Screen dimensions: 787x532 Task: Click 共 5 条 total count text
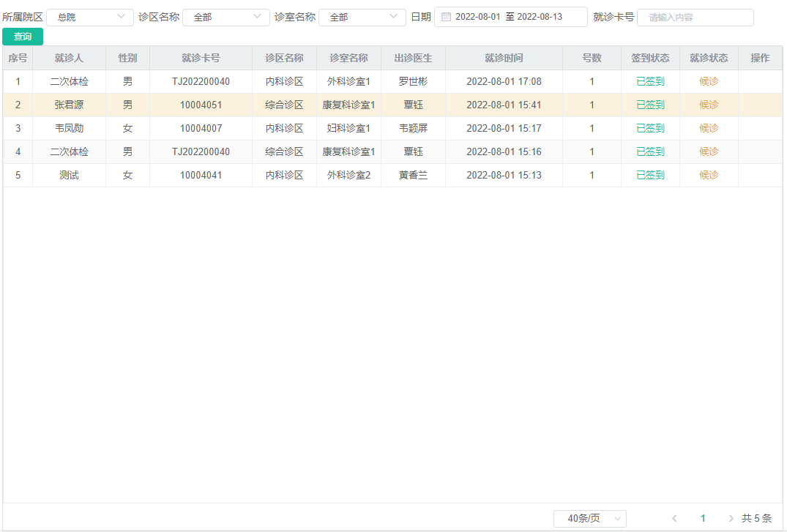757,518
